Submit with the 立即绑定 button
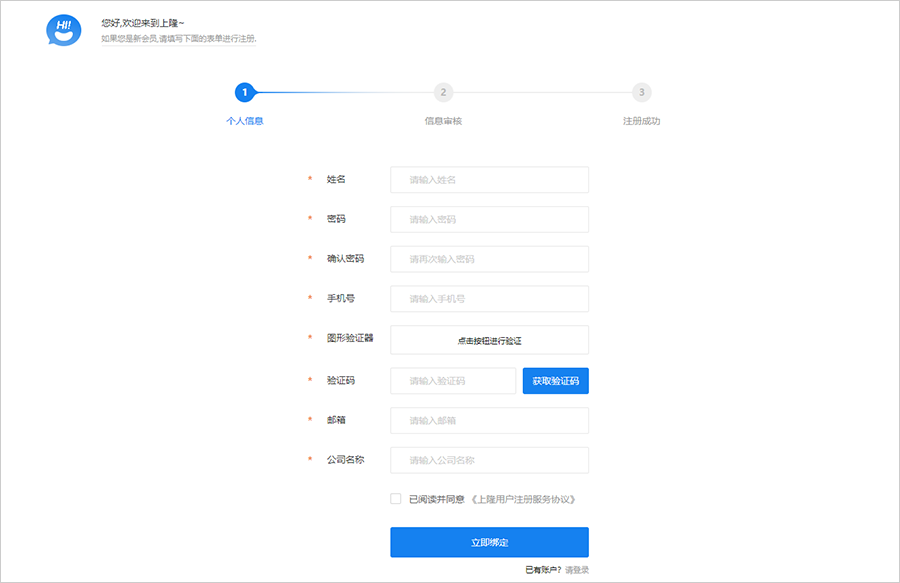Viewport: 900px width, 583px height. tap(489, 542)
